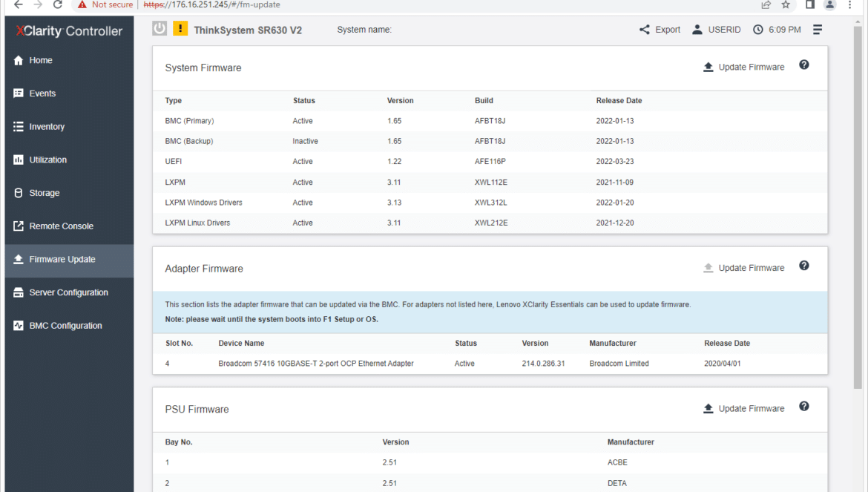Click the XClarity Controller logo
868x492 pixels.
click(x=69, y=31)
